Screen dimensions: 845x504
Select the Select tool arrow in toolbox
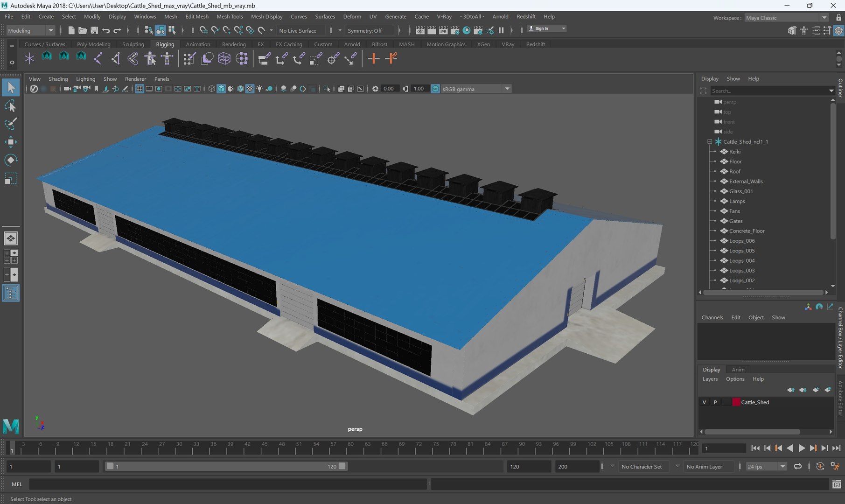11,87
